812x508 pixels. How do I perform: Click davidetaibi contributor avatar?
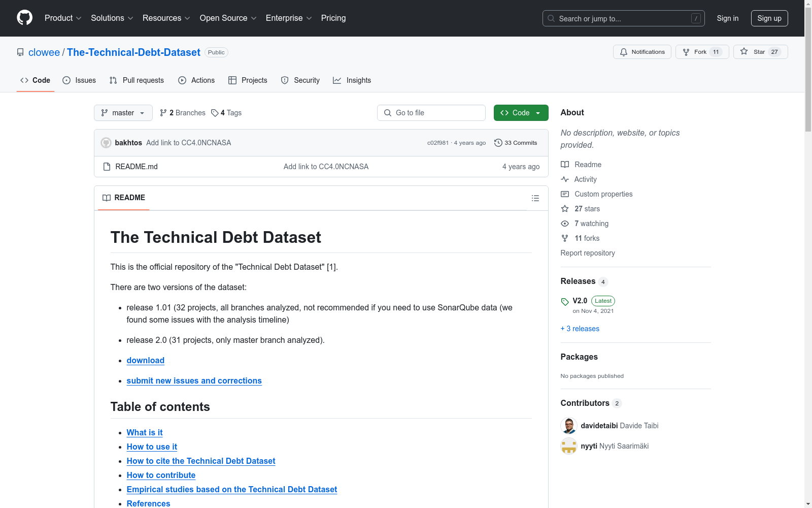(569, 426)
